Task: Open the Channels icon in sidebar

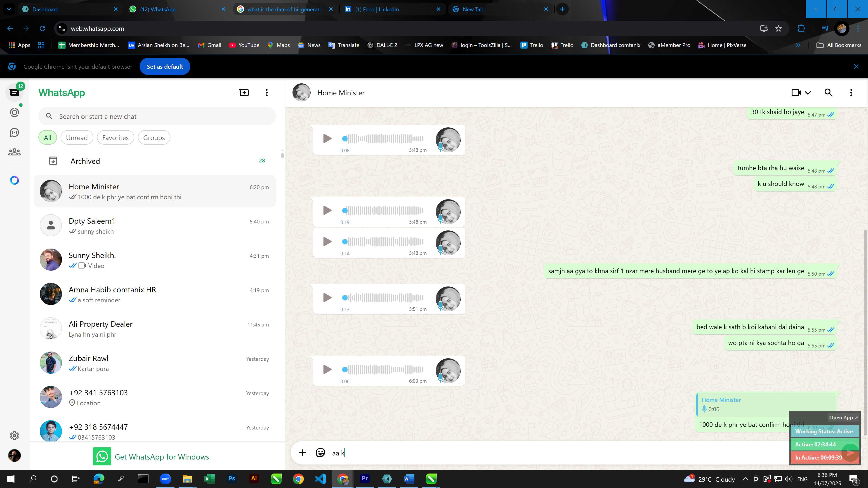Action: coord(14,132)
